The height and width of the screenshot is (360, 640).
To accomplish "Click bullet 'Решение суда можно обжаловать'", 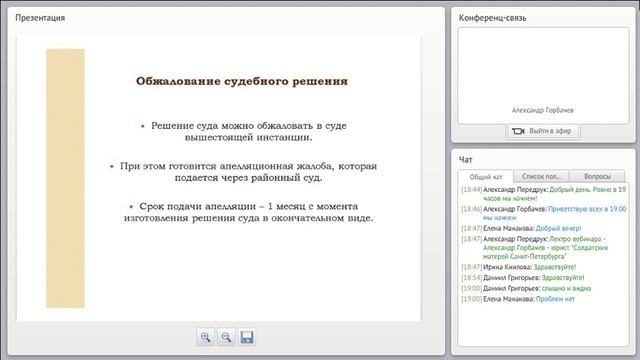I will (248, 131).
